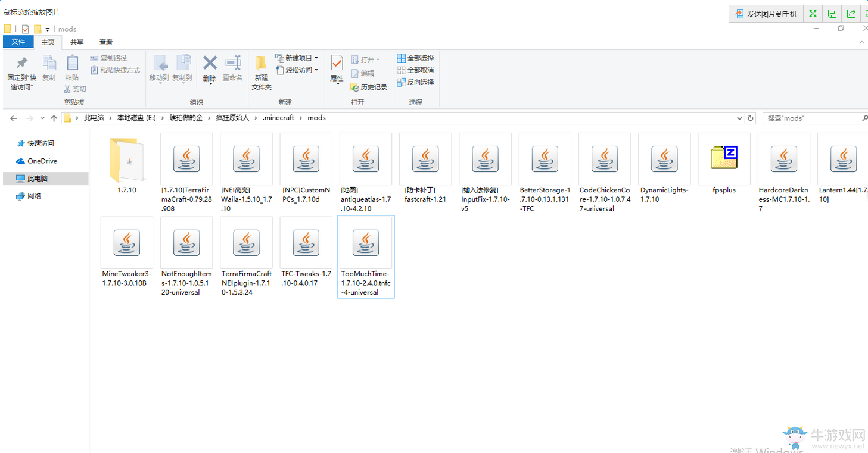The width and height of the screenshot is (868, 453).
Task: Select 快速访问 in navigation pane
Action: 41,143
